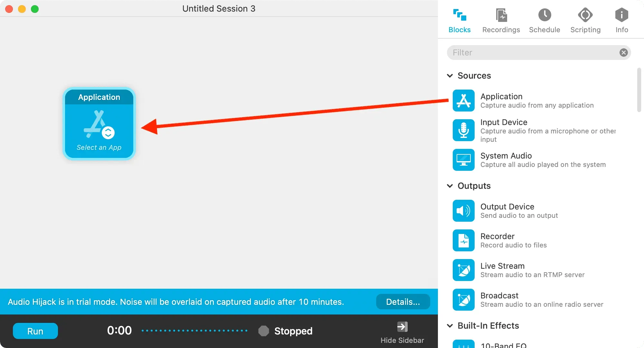
Task: Click the Recorder output icon
Action: 463,240
